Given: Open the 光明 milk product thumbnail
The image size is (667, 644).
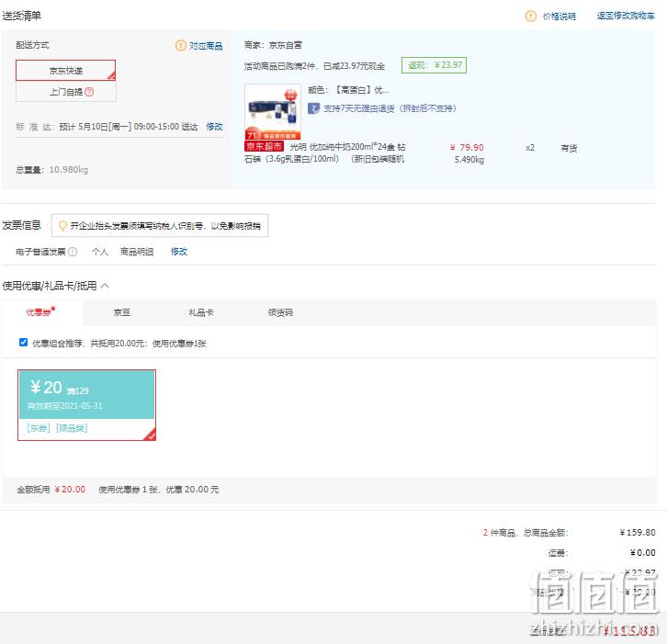Looking at the screenshot, I should pos(273,111).
